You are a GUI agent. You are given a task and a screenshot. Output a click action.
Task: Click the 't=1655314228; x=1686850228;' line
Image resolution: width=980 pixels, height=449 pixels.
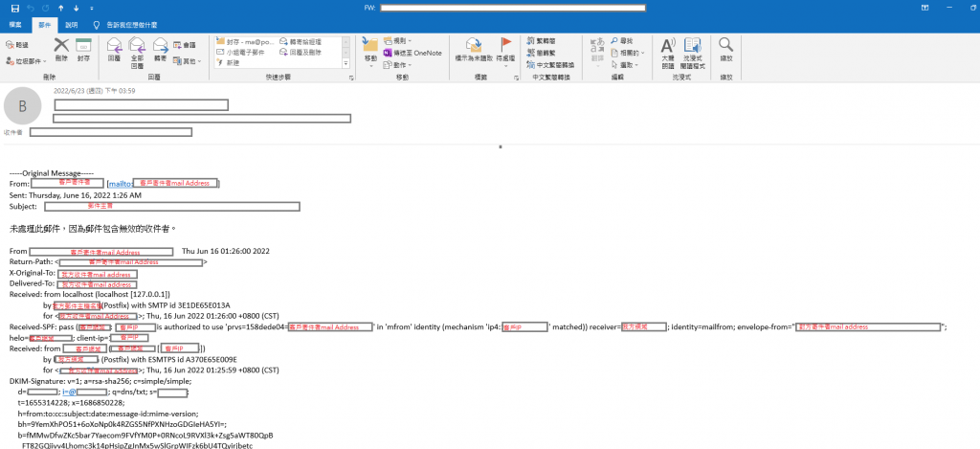point(71,403)
